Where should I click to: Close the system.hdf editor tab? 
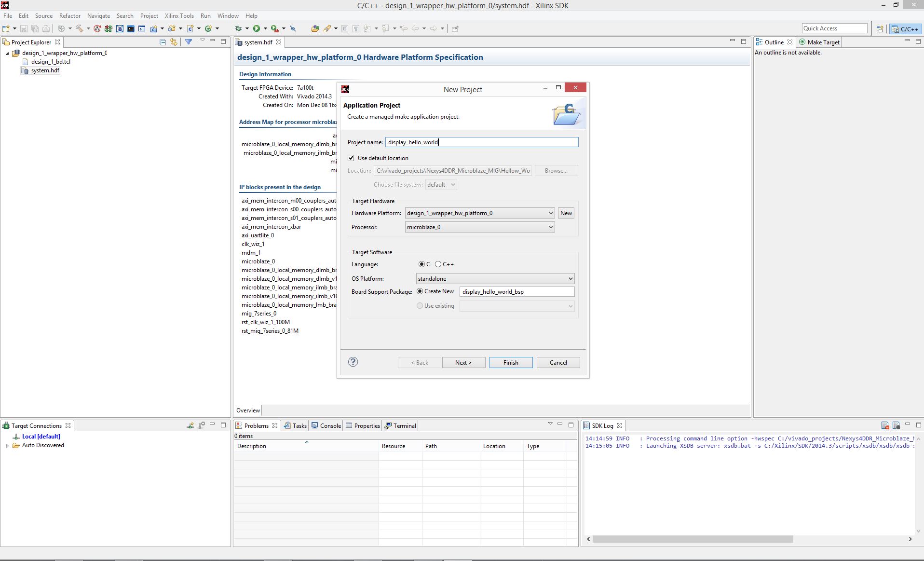click(x=279, y=42)
